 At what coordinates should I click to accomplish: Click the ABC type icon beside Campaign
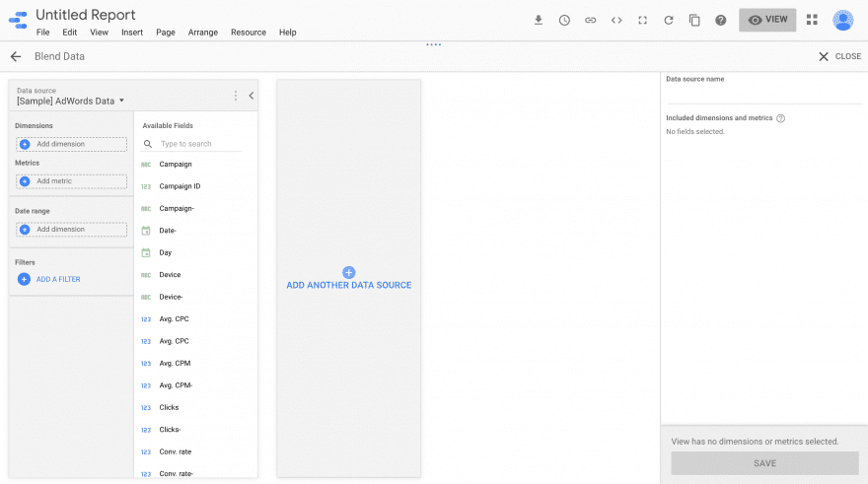pyautogui.click(x=146, y=165)
